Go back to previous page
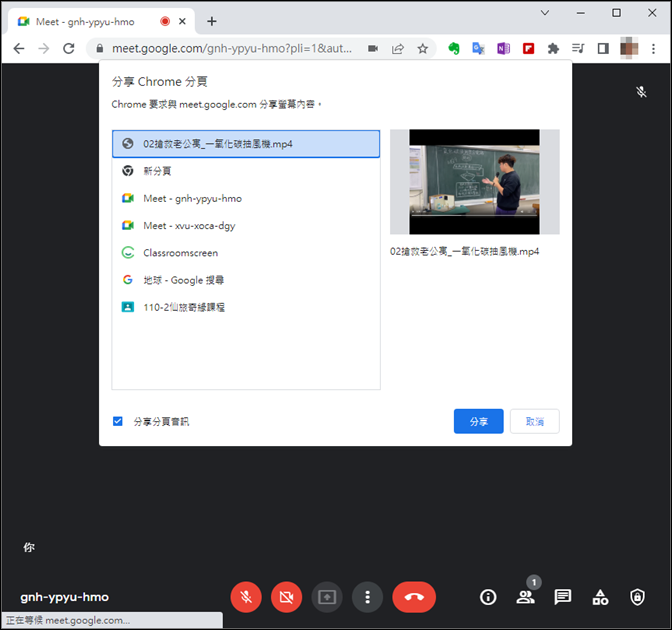Screen dimensions: 672x630 coord(19,48)
